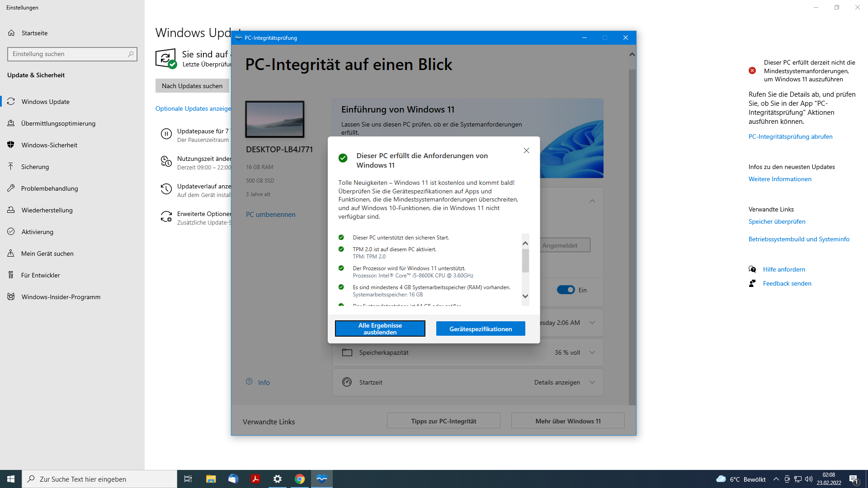Click Alle Ergebnisse ausblenden button
Viewport: 868px width, 488px height.
[380, 328]
